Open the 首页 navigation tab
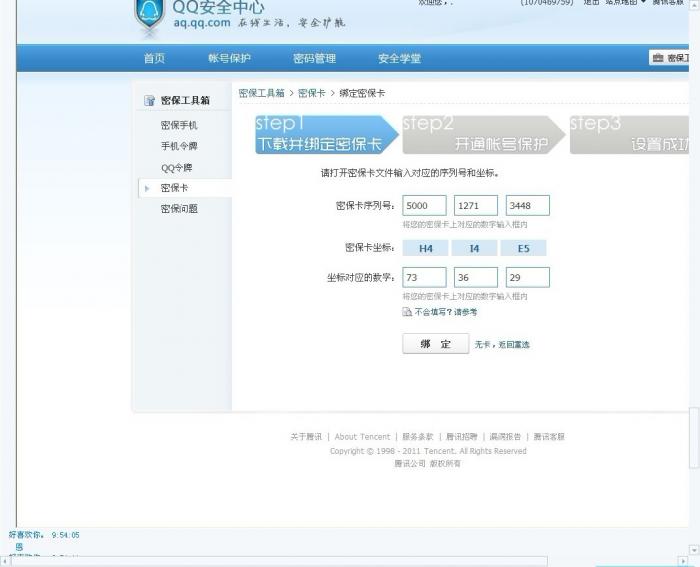This screenshot has width=700, height=567. pos(154,58)
